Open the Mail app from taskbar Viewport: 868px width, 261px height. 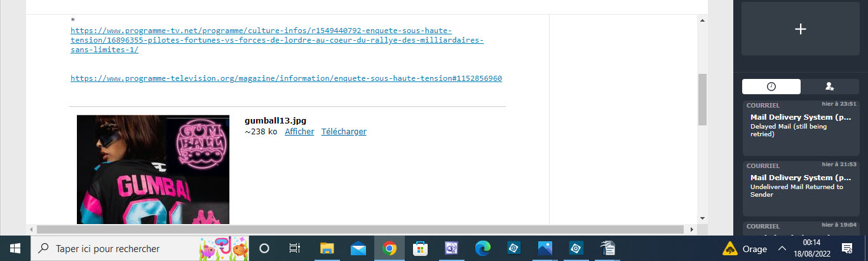pos(358,248)
